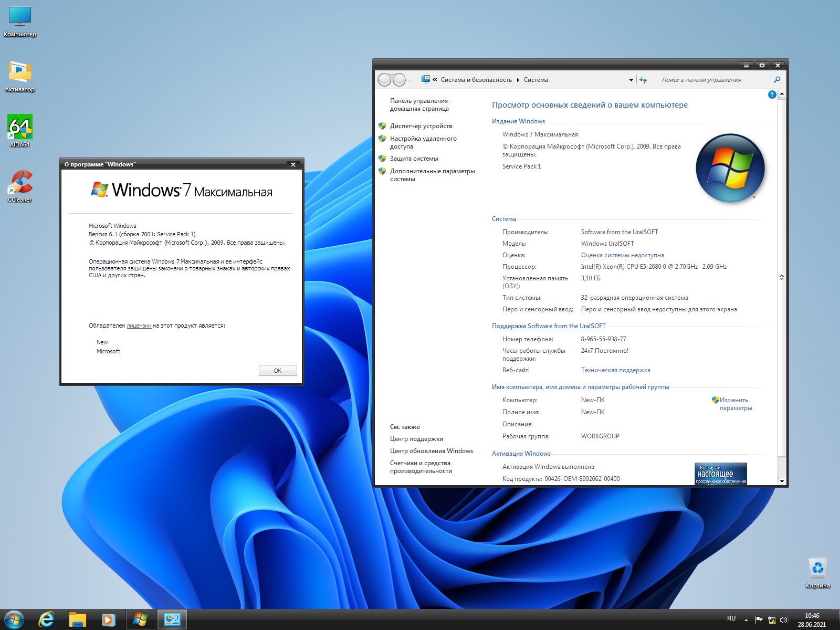
Task: Open the Техническая поддержка website link
Action: coord(615,370)
